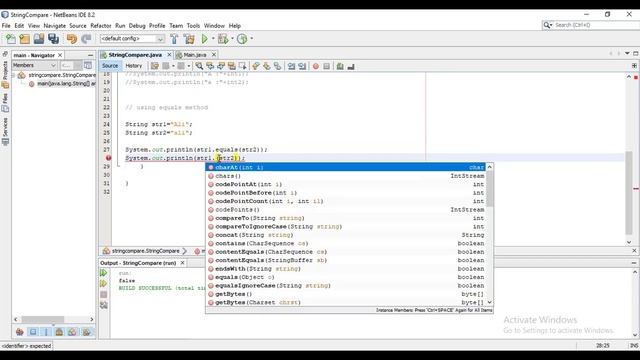The width and height of the screenshot is (640, 360).
Task: Click the Undo toolbar icon
Action: 72,39
